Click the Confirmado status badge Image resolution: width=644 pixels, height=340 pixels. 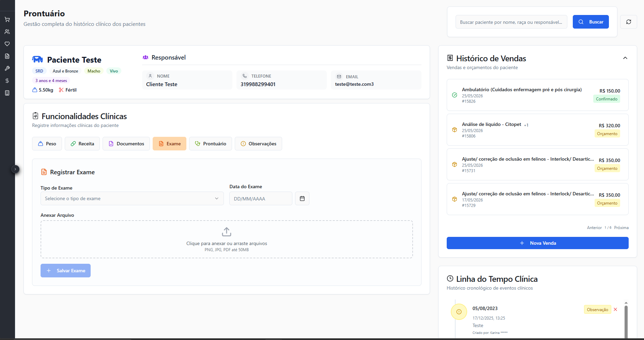pos(607,99)
